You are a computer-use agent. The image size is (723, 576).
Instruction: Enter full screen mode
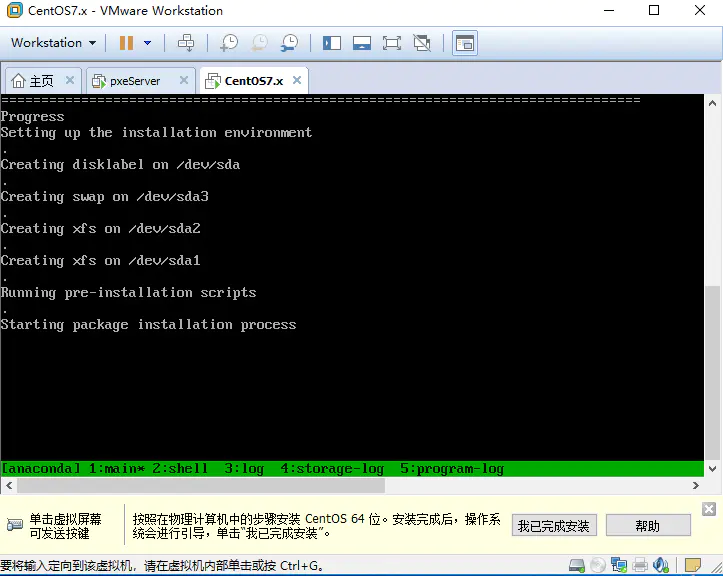click(392, 43)
